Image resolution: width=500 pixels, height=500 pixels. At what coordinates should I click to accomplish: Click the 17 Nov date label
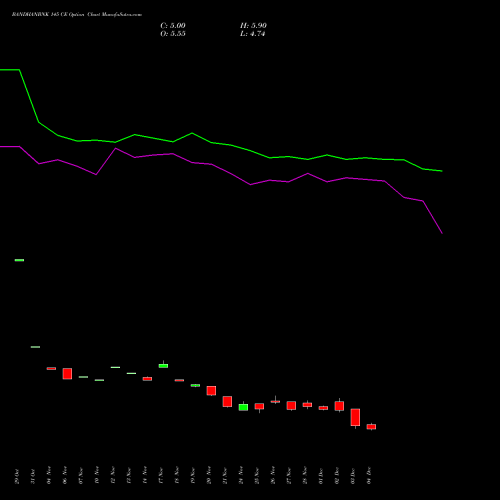[161, 476]
